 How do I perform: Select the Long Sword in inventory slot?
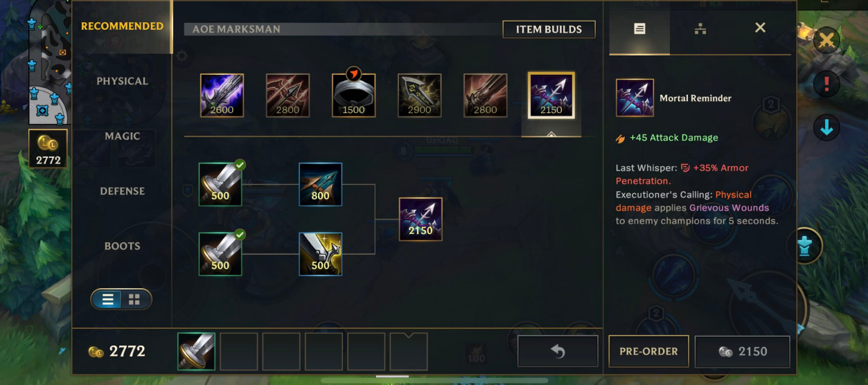click(x=196, y=352)
